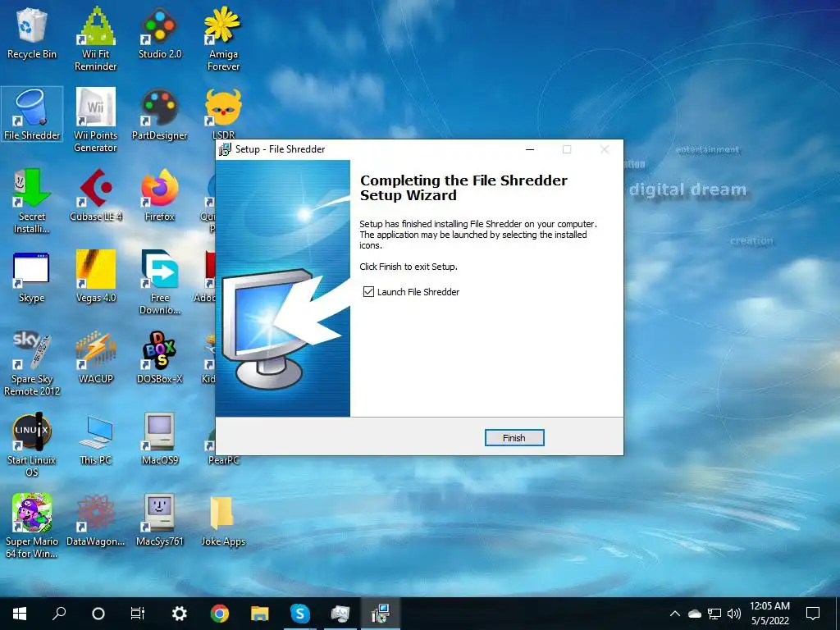Select the MacSys761 desktop icon
This screenshot has width=840, height=630.
160,520
